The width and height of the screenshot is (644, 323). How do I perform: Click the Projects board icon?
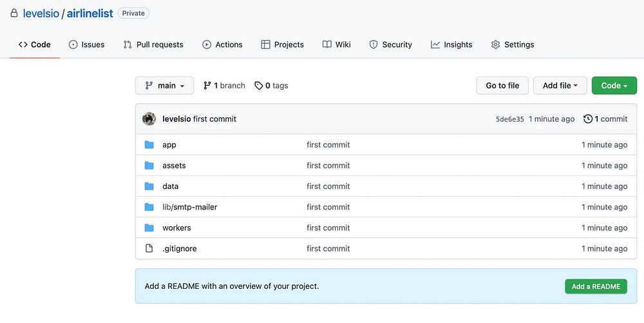[266, 44]
